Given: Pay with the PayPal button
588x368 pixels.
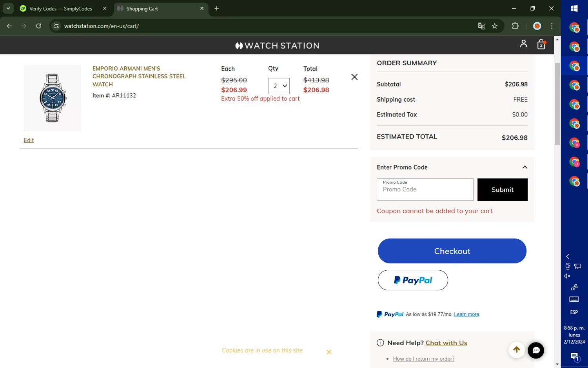Looking at the screenshot, I should coord(413,280).
